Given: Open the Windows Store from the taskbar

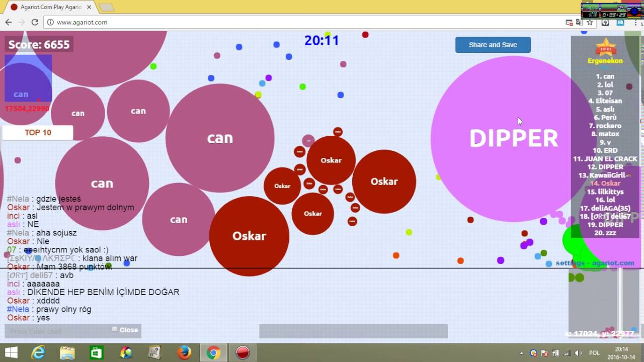Looking at the screenshot, I should click(96, 352).
